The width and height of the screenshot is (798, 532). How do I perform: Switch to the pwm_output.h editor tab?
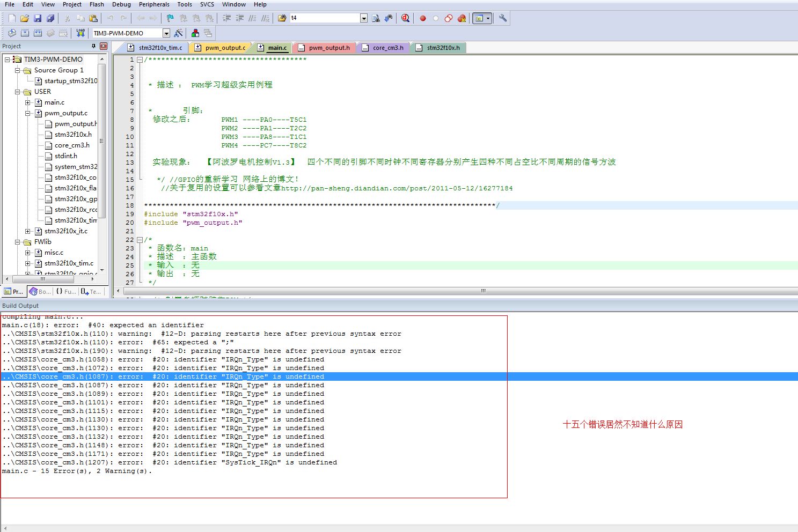click(324, 48)
